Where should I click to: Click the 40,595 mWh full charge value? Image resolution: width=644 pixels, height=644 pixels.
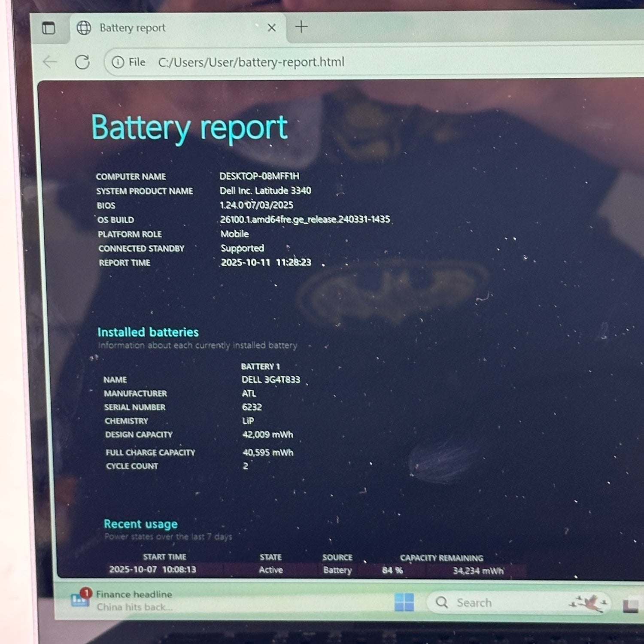point(268,452)
